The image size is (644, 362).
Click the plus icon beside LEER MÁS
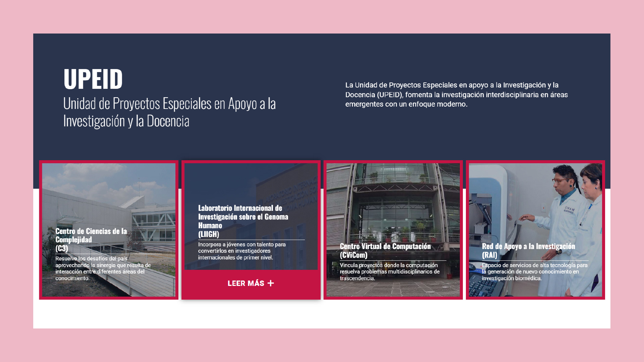click(271, 284)
